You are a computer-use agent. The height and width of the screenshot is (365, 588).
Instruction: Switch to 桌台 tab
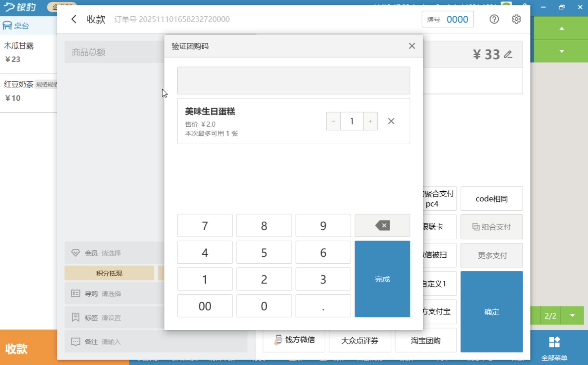pos(16,26)
